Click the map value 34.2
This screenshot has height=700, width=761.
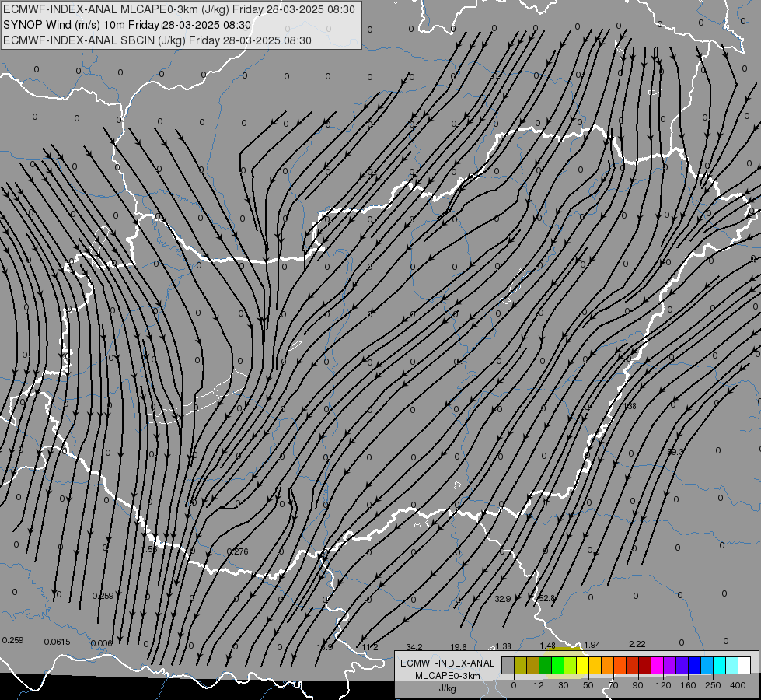(x=414, y=647)
